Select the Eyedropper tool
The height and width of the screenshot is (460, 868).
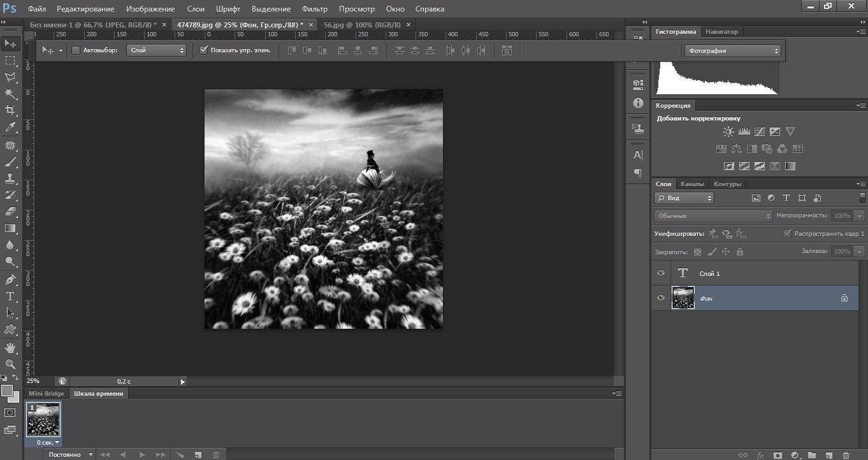(x=10, y=127)
